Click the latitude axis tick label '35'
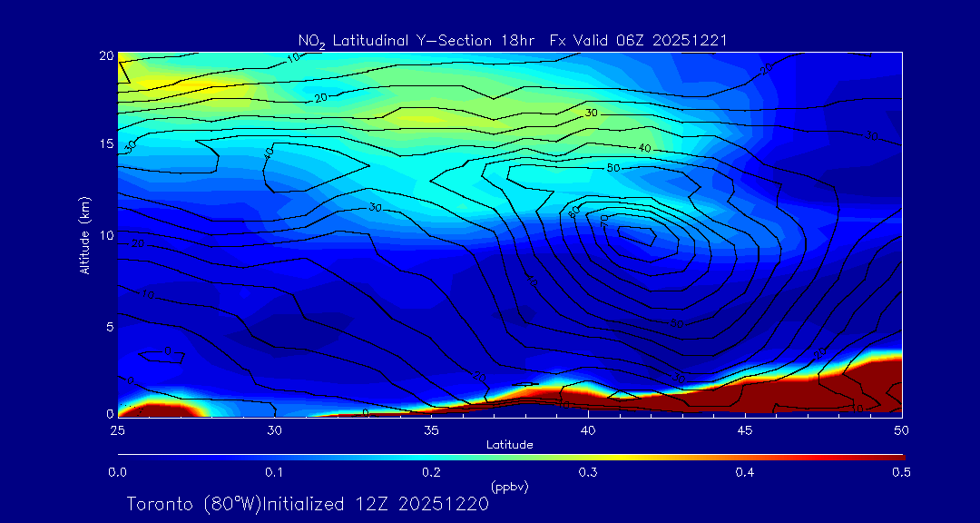980x523 pixels. (431, 429)
